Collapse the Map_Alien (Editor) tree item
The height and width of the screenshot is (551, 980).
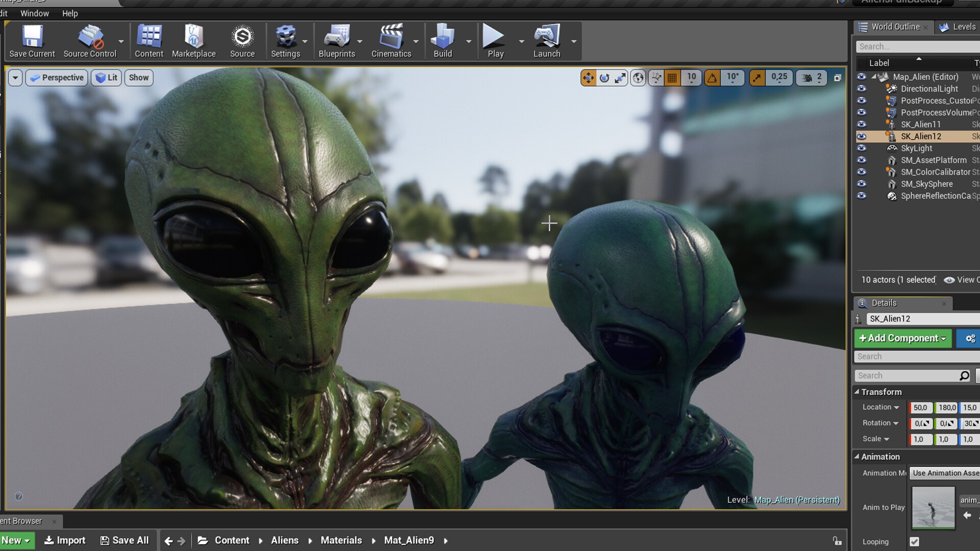(873, 77)
